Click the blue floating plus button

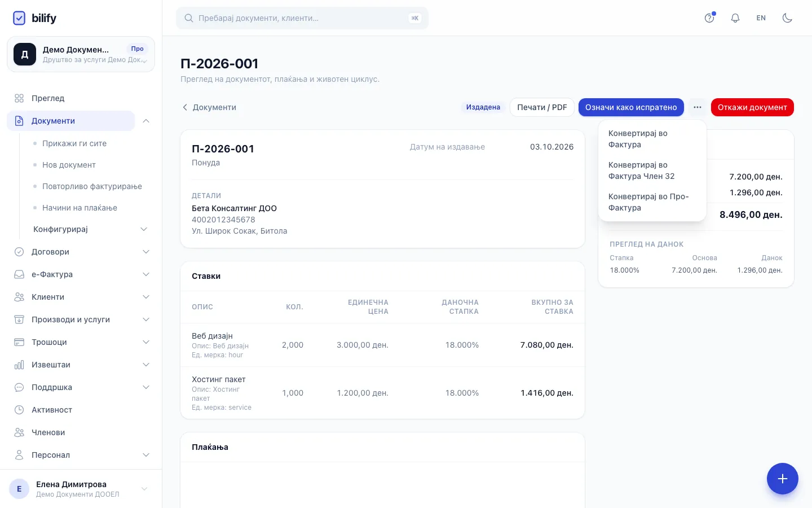click(x=782, y=479)
